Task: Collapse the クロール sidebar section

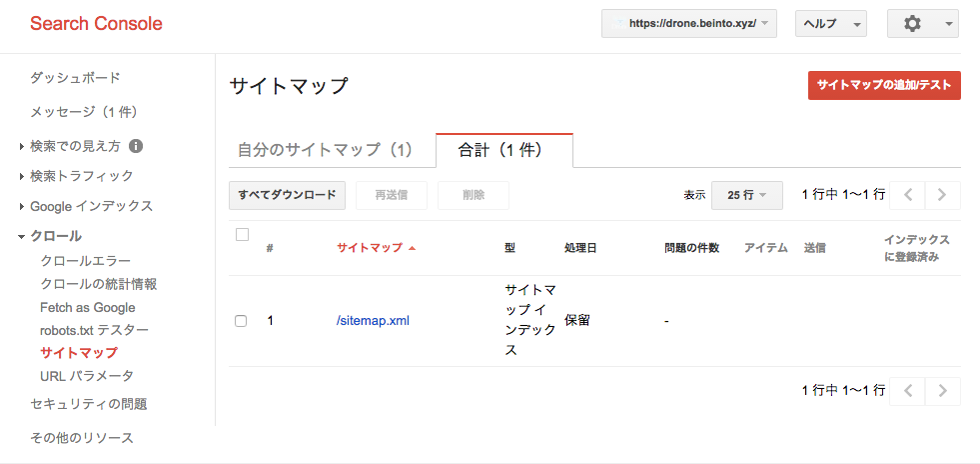Action: point(51,236)
